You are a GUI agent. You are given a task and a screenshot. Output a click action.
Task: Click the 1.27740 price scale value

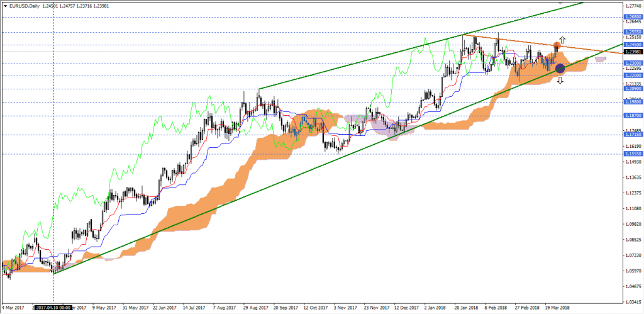pos(633,6)
